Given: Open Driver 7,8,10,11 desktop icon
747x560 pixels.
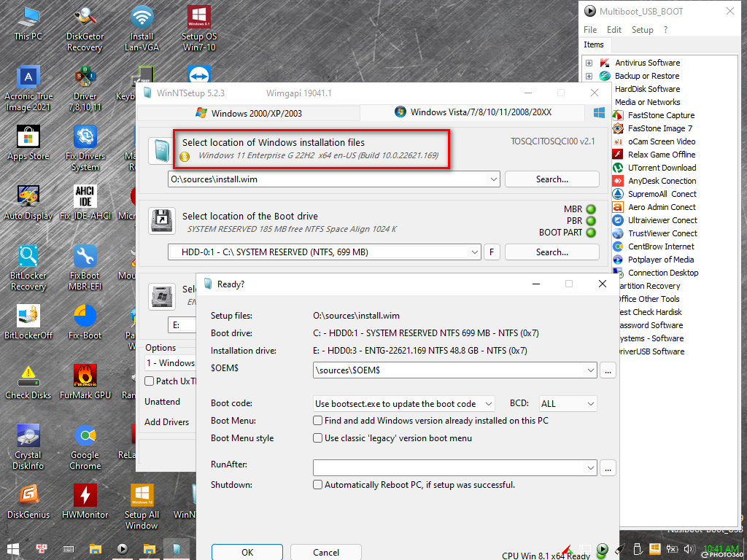Looking at the screenshot, I should (x=85, y=89).
